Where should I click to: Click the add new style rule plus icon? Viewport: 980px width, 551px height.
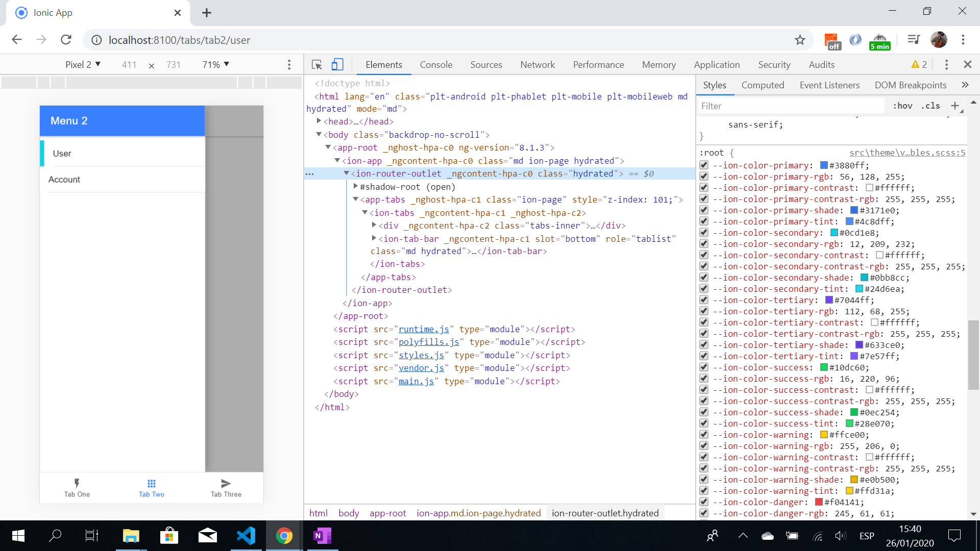(955, 106)
